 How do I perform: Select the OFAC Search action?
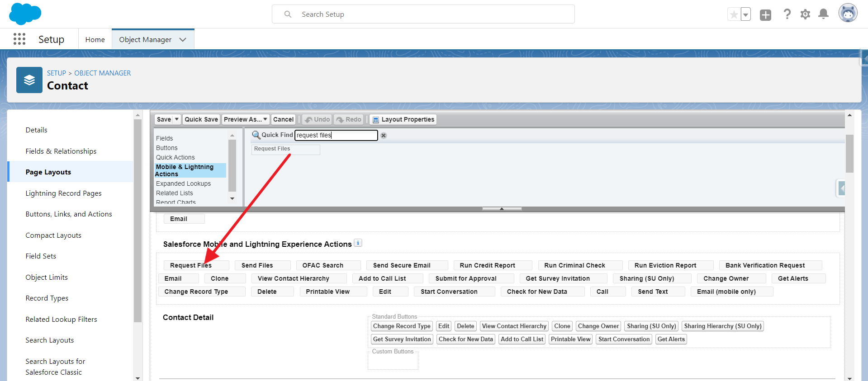(x=328, y=265)
